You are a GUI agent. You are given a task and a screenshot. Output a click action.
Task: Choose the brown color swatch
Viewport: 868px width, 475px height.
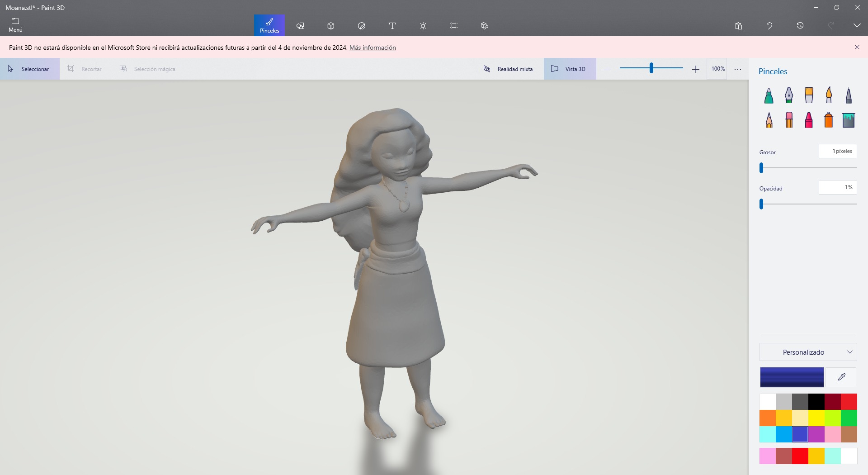[849, 434]
